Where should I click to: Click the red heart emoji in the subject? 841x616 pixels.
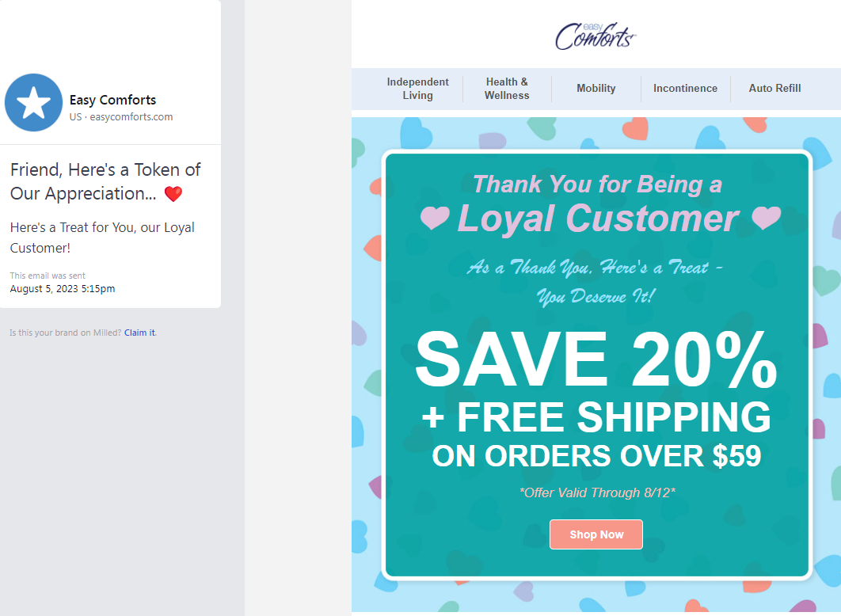coord(173,194)
